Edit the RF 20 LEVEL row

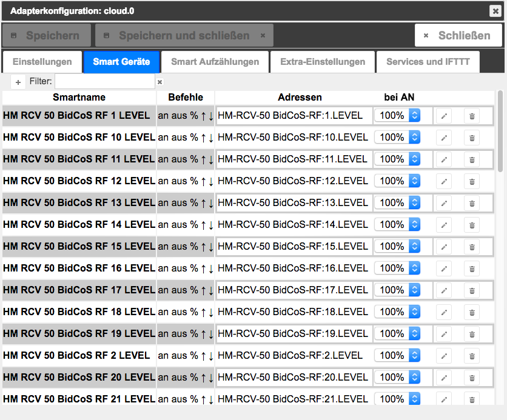(444, 378)
